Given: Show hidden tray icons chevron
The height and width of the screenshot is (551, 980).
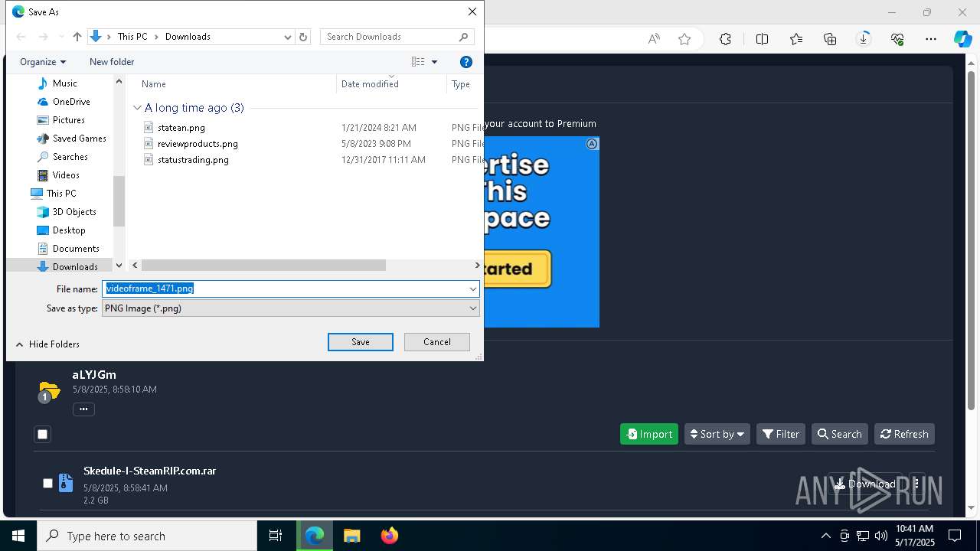Looking at the screenshot, I should point(825,536).
